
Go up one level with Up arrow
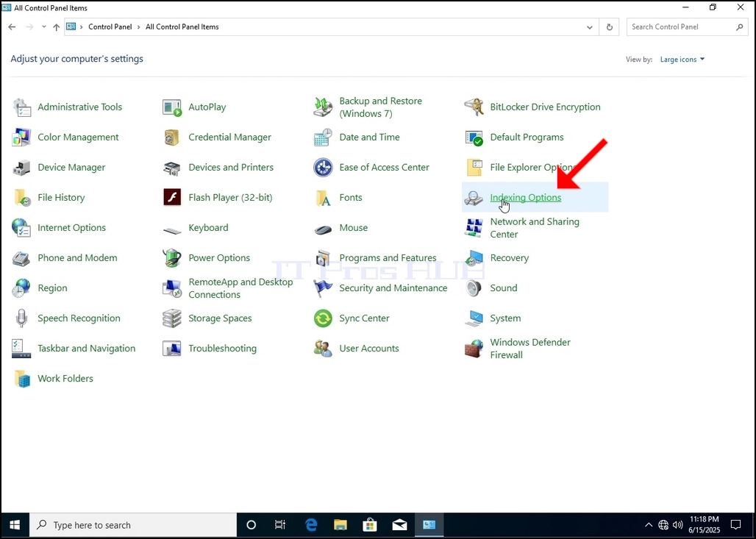coord(57,27)
